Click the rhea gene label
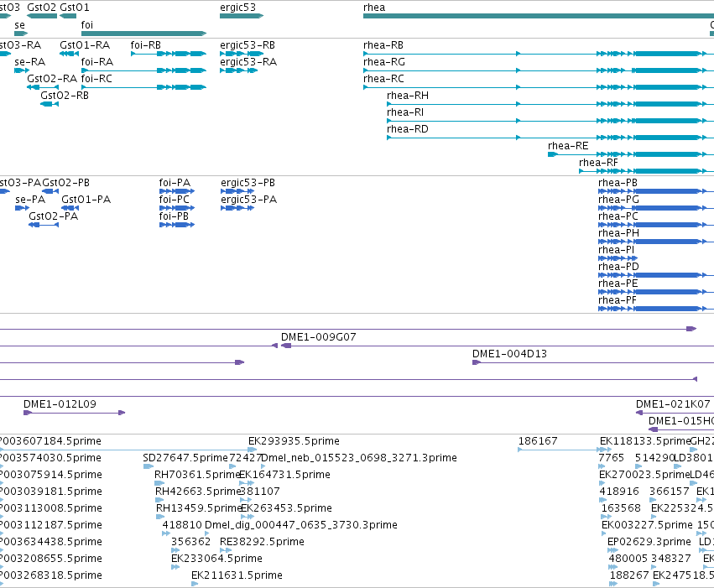This screenshot has width=714, height=588. coord(374,8)
